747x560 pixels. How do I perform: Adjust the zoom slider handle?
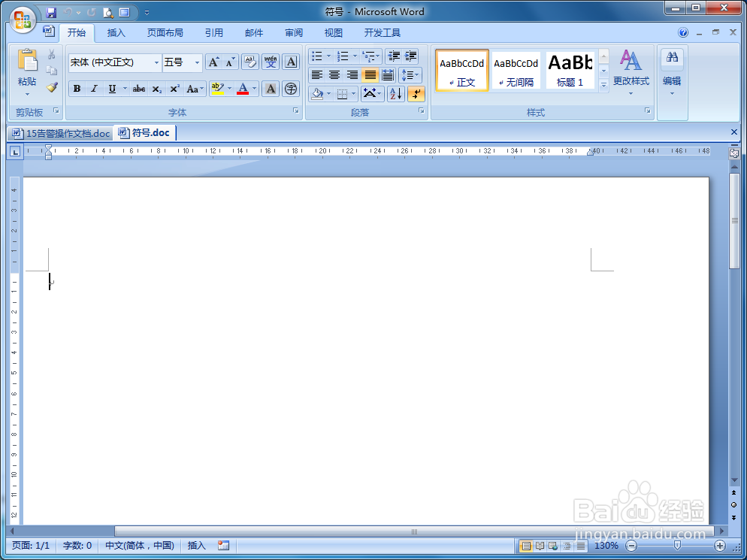(677, 545)
